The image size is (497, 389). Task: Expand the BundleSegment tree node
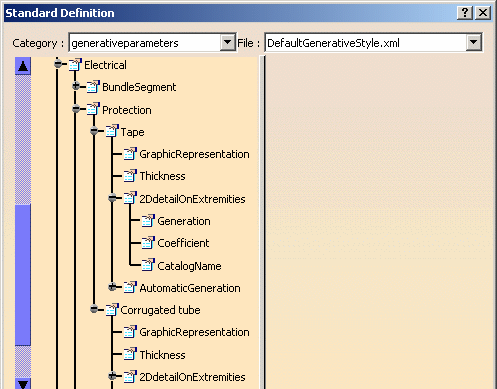pos(76,86)
